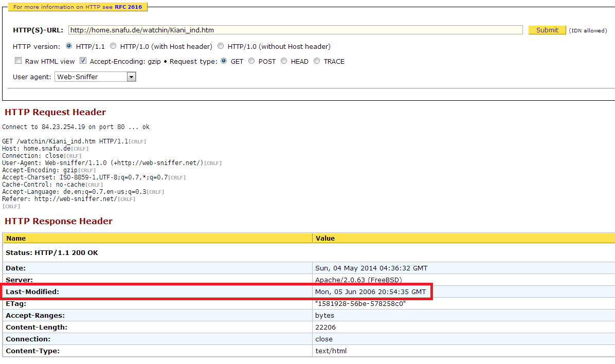Click the (IDN allowed) note

[588, 31]
